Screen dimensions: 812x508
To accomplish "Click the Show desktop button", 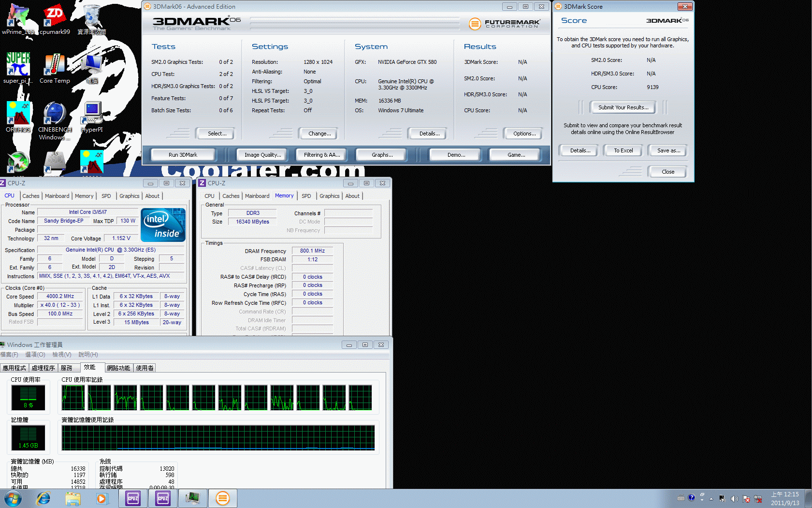I will [809, 498].
